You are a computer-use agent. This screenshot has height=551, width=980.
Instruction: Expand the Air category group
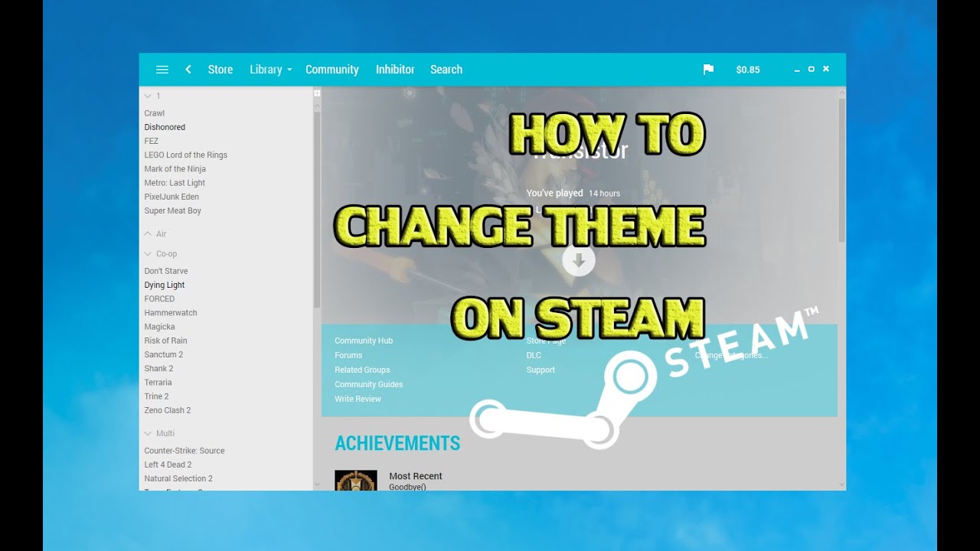click(148, 233)
